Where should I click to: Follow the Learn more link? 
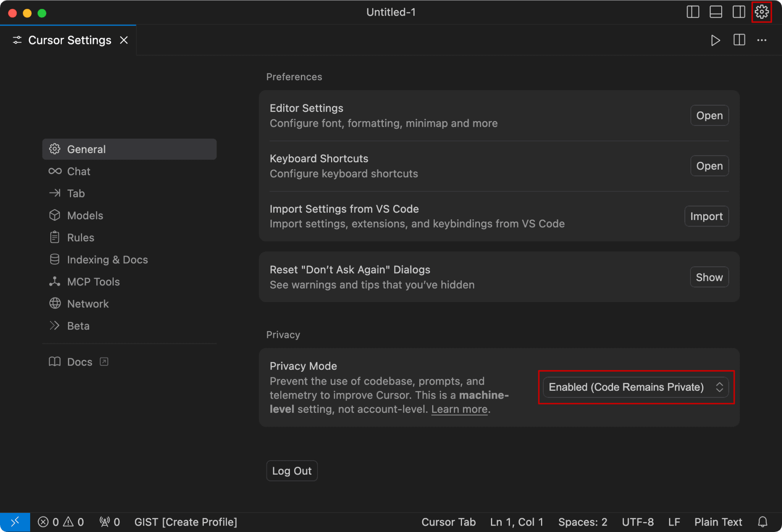pyautogui.click(x=459, y=409)
